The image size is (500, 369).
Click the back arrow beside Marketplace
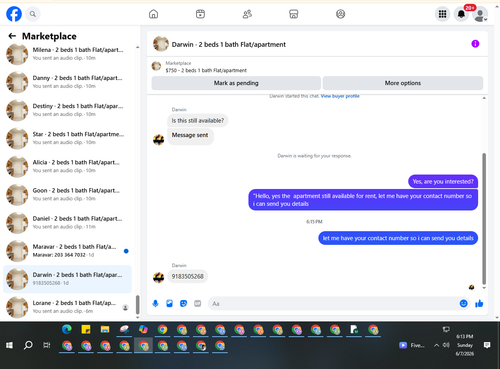click(12, 36)
